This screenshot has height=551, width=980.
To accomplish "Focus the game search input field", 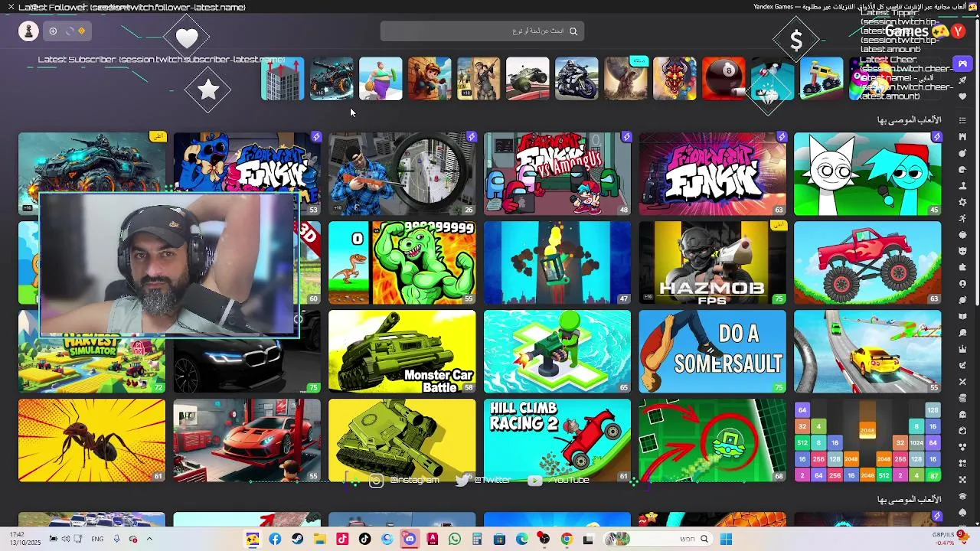I will coord(482,31).
